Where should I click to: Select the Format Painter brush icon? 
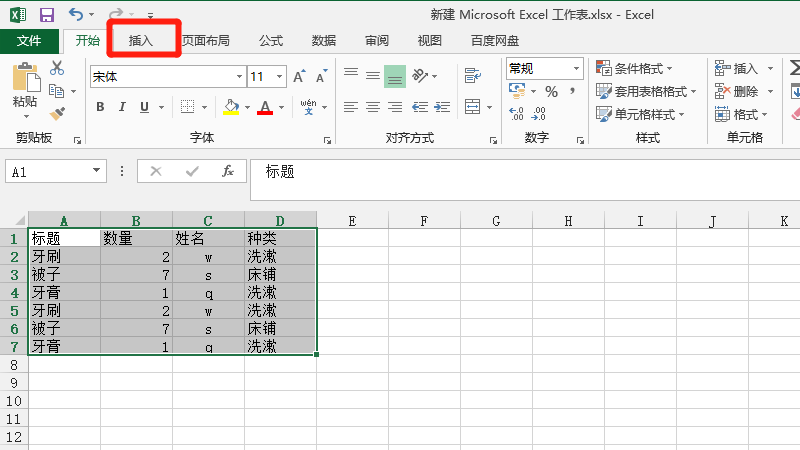point(57,112)
